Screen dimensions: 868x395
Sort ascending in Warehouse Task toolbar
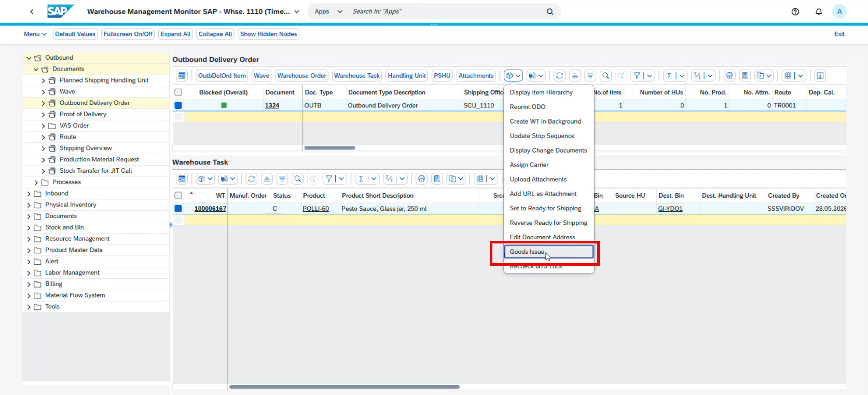[267, 179]
